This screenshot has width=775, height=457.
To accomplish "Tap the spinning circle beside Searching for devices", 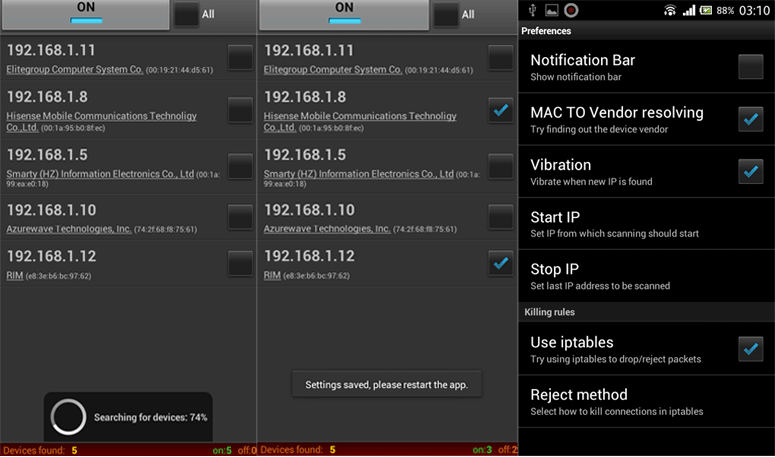I will [x=69, y=416].
